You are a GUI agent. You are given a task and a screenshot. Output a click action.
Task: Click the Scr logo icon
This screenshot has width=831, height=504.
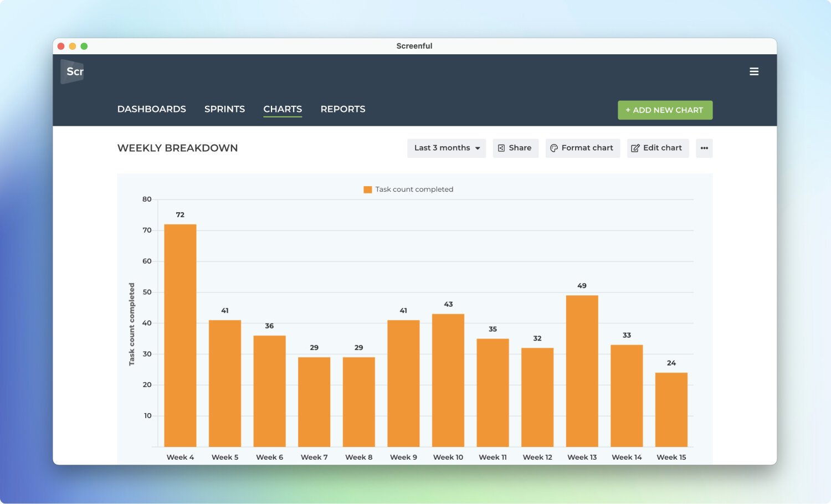(72, 71)
